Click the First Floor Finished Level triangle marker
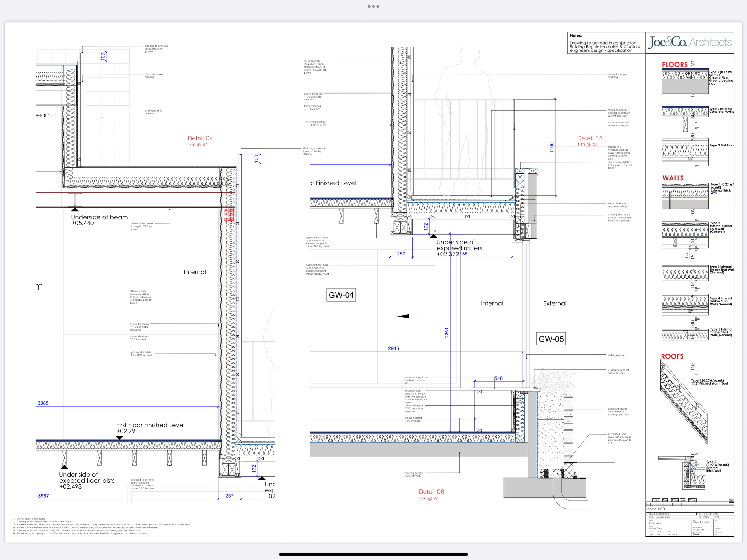 119,437
